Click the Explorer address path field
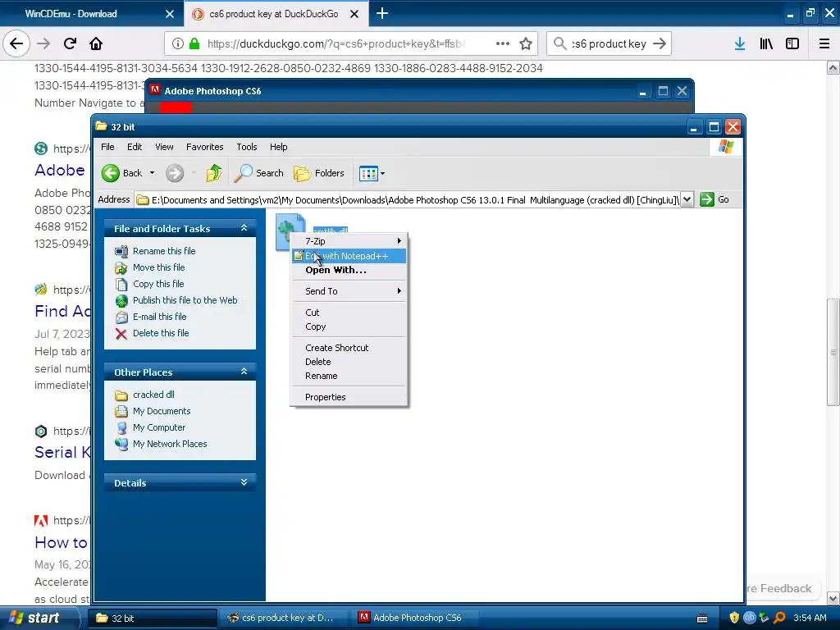 click(x=409, y=200)
